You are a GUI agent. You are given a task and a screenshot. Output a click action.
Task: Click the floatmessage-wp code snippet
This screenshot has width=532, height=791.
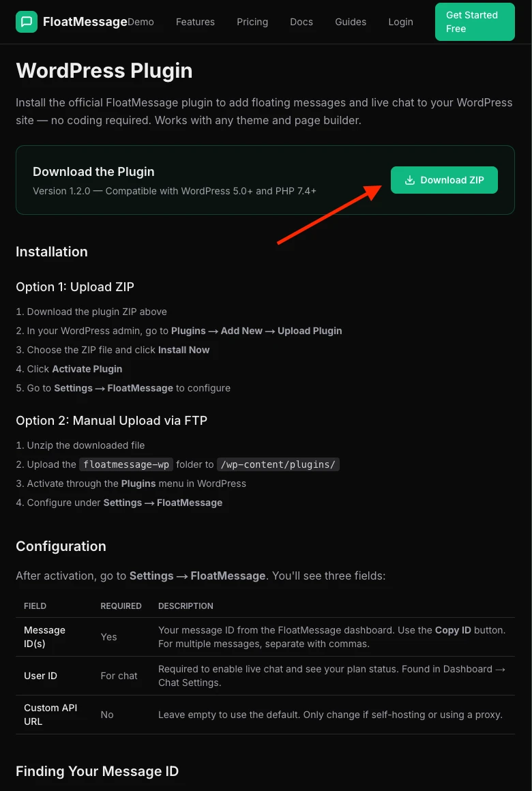pyautogui.click(x=126, y=464)
